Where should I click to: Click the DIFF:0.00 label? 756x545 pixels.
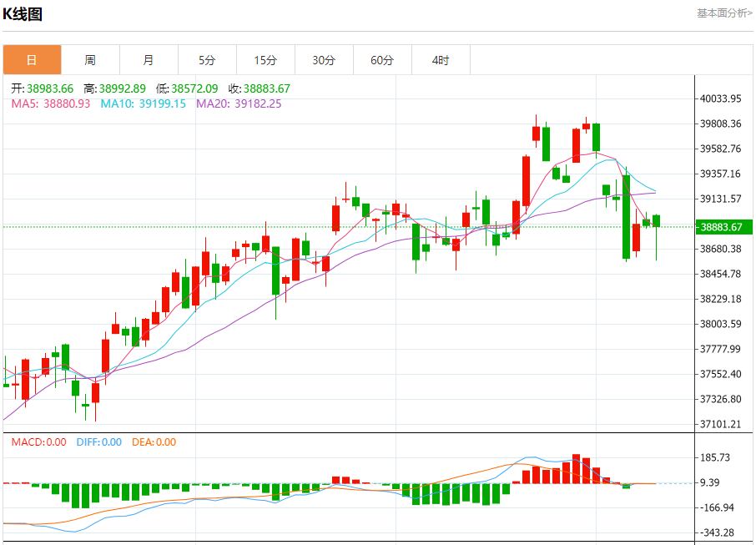(x=98, y=442)
